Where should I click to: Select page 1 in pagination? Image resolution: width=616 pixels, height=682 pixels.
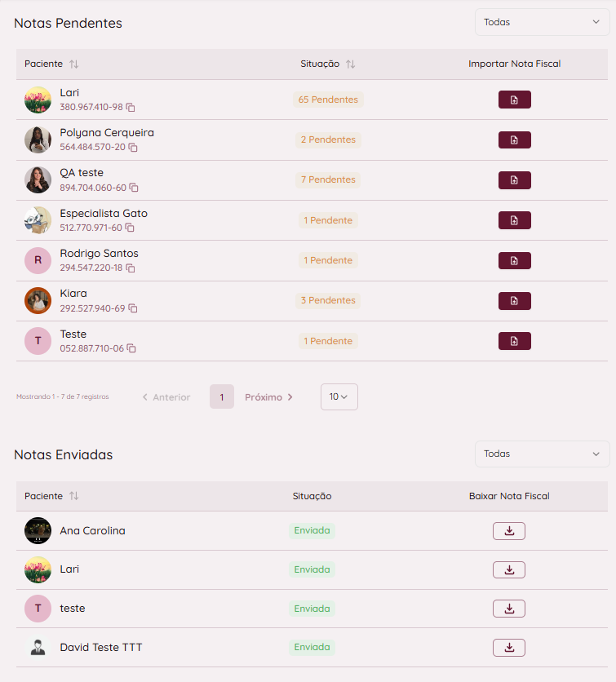(x=222, y=397)
